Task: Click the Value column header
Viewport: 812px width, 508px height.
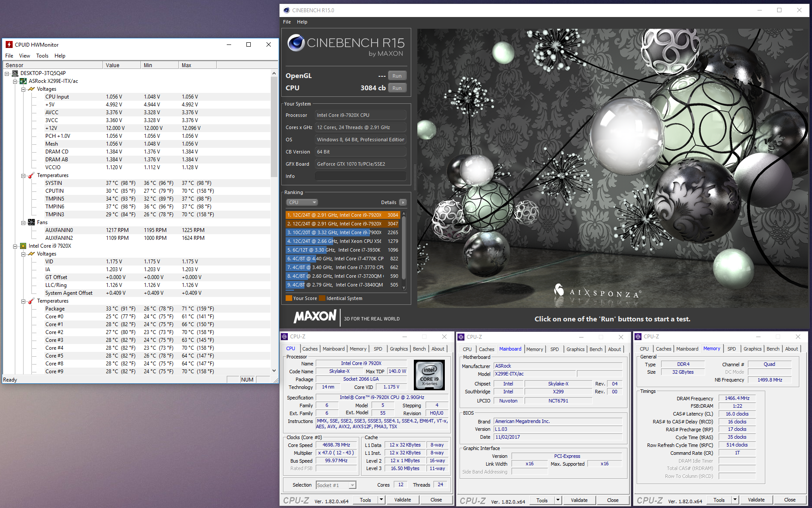Action: 122,65
